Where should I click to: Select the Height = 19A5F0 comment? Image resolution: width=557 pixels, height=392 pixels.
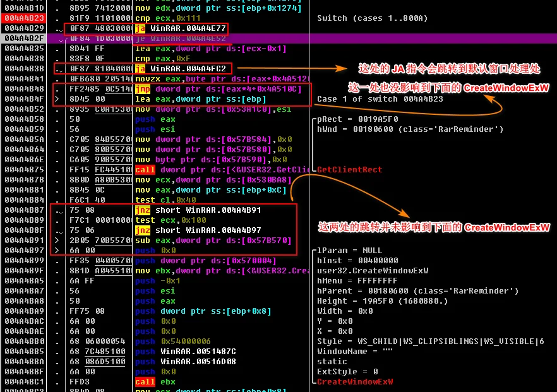tap(383, 301)
